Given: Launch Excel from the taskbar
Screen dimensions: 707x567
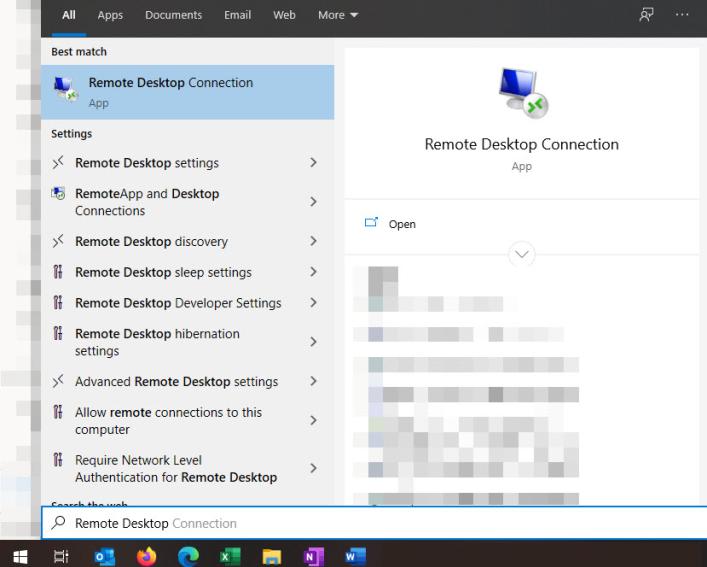Looking at the screenshot, I should point(230,557).
